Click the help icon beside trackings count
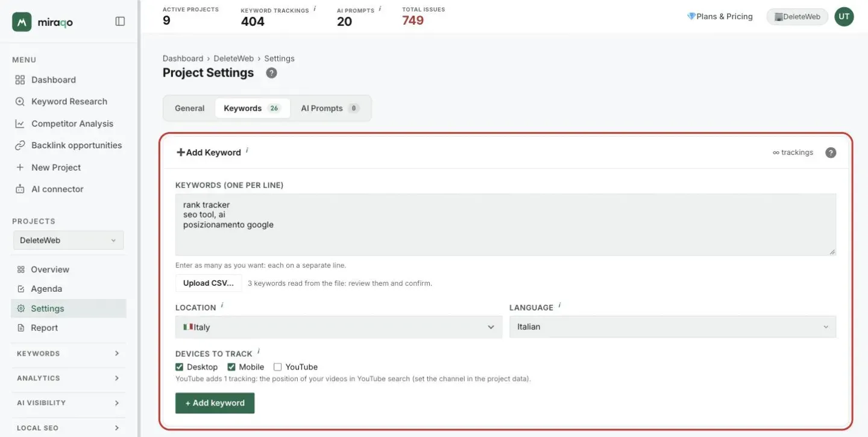Screen dimensions: 868x437 tap(831, 152)
